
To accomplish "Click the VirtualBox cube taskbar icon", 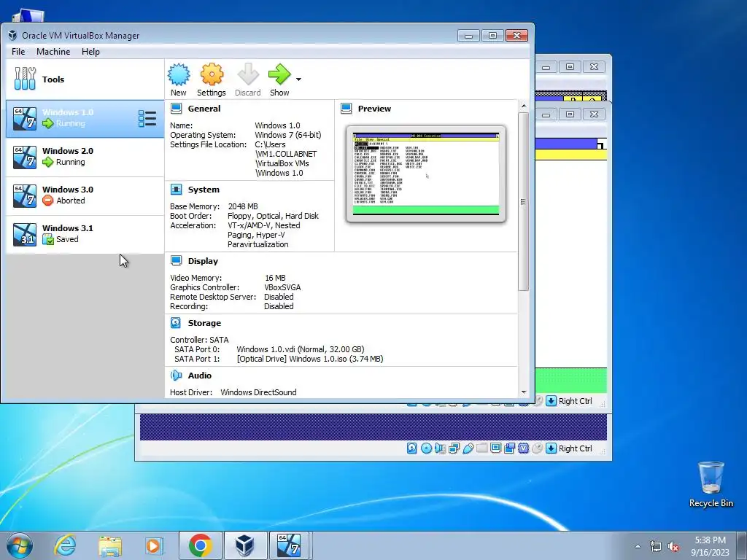I will [x=245, y=545].
